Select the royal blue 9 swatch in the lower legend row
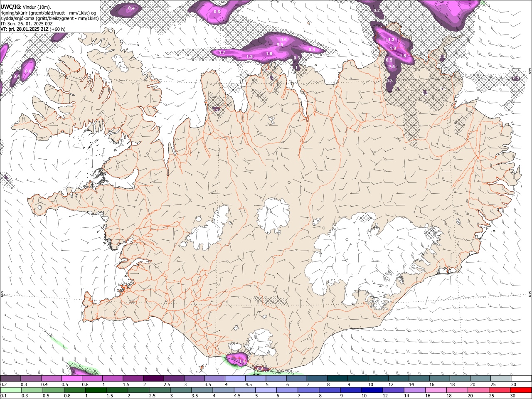Image resolution: width=532 pixels, height=399 pixels. (x=350, y=390)
